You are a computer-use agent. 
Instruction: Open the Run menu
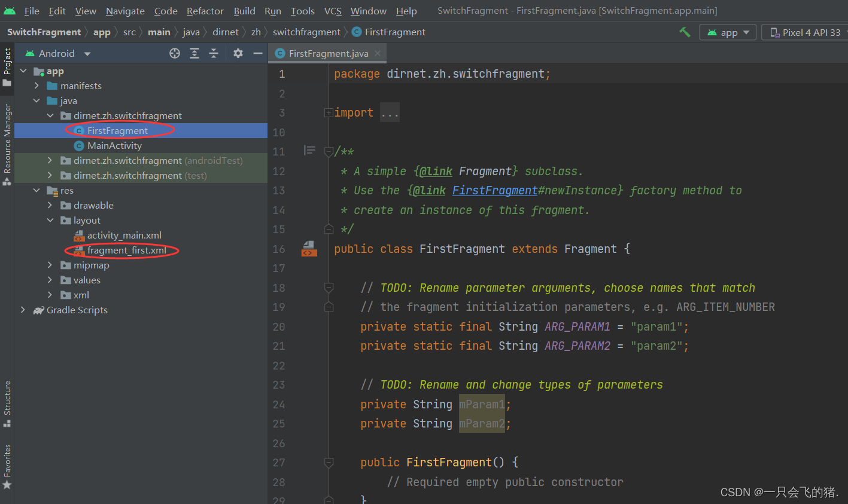click(273, 11)
